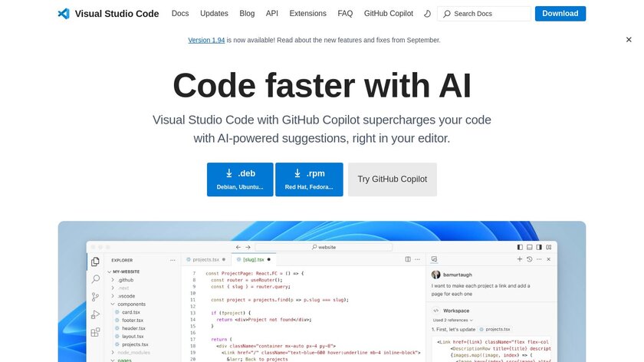Toggle the secondary sidebar layout icon
The image size is (644, 362).
539,247
